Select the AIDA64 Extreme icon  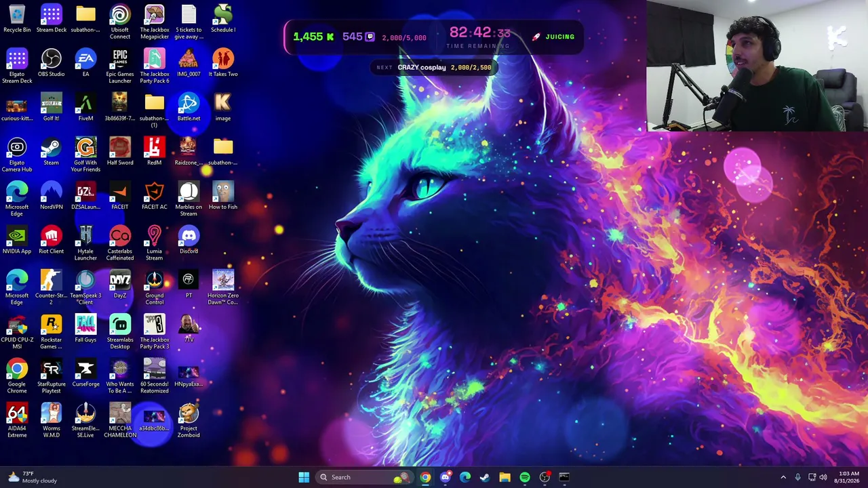tap(17, 420)
